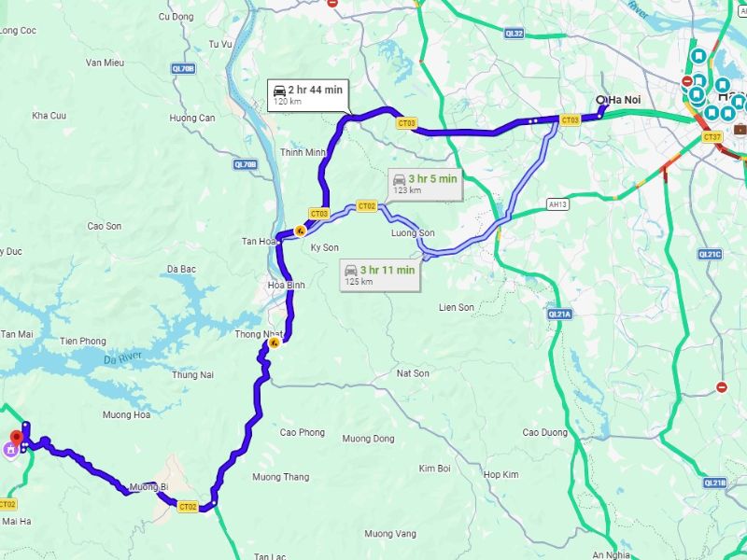
Task: Click roadwork warning icon near Tan Hoa
Action: click(300, 231)
